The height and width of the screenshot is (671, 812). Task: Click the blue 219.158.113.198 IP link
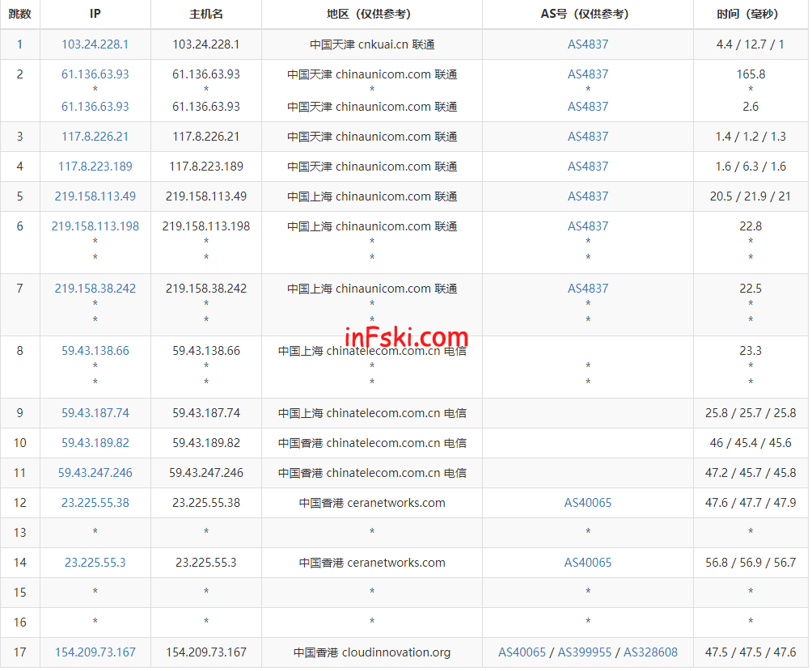click(x=95, y=226)
